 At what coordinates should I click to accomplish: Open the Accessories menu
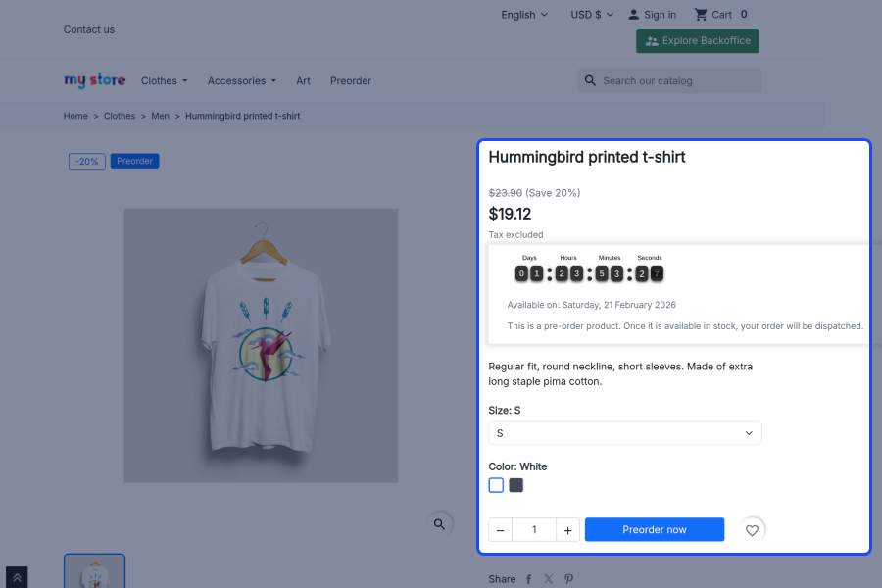click(x=241, y=81)
